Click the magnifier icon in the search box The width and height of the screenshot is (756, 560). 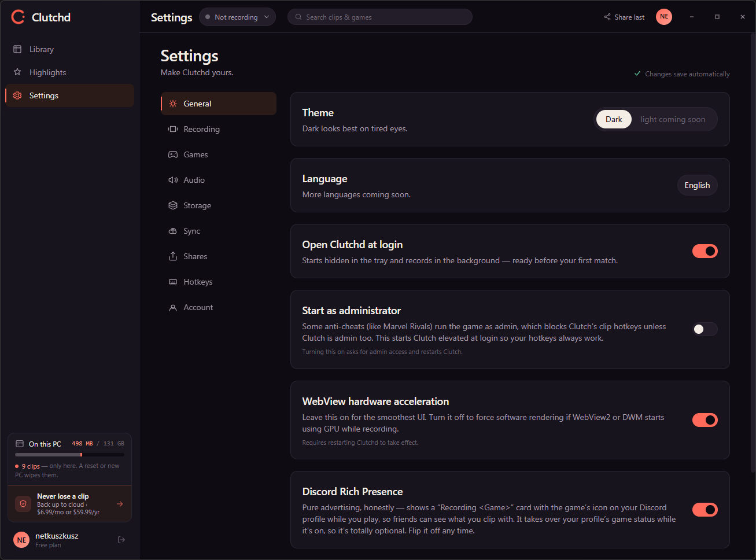(298, 17)
